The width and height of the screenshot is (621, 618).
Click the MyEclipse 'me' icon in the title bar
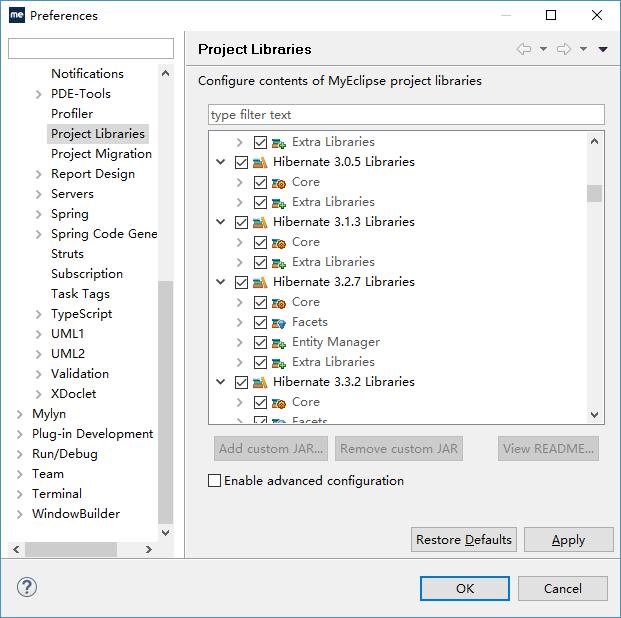(x=17, y=15)
